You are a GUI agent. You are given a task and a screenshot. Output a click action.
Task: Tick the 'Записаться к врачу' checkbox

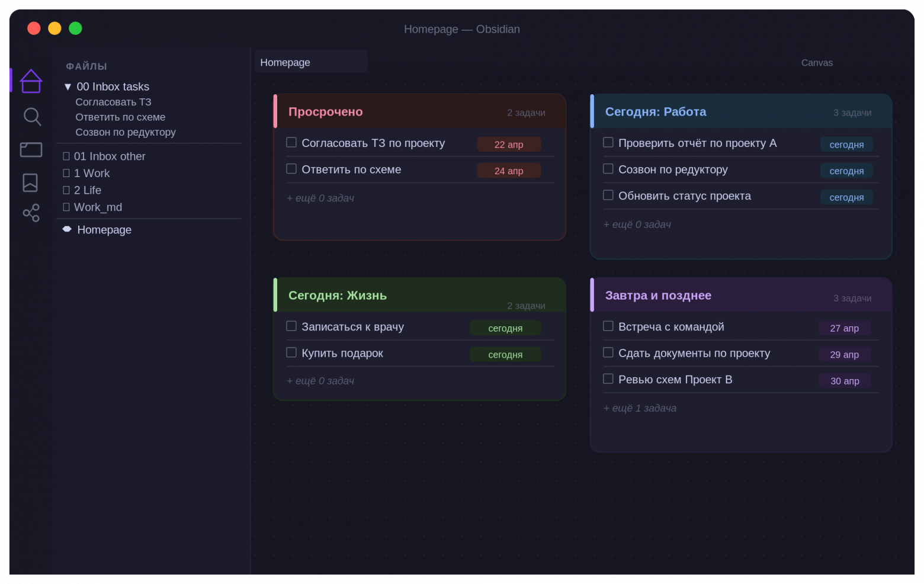pyautogui.click(x=291, y=326)
